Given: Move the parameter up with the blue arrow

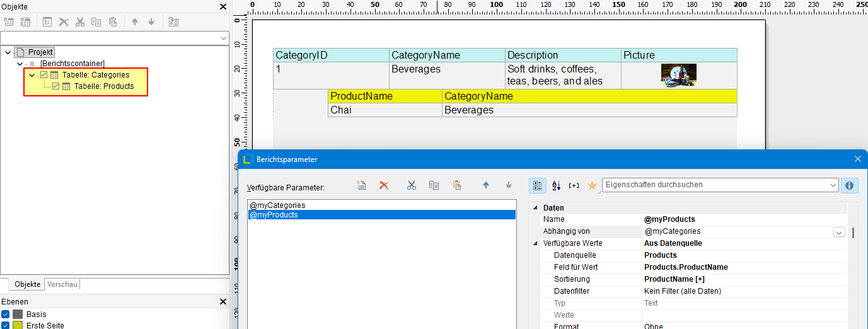Looking at the screenshot, I should click(x=486, y=185).
